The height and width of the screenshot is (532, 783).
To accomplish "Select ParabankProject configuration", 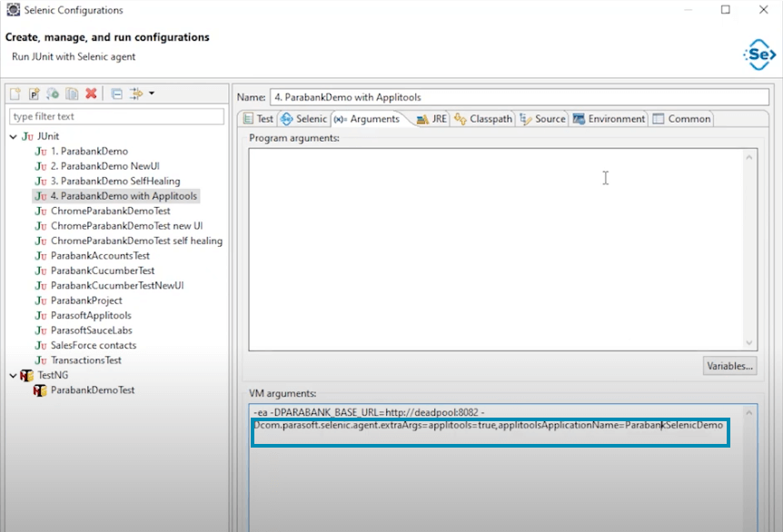I will pyautogui.click(x=86, y=300).
